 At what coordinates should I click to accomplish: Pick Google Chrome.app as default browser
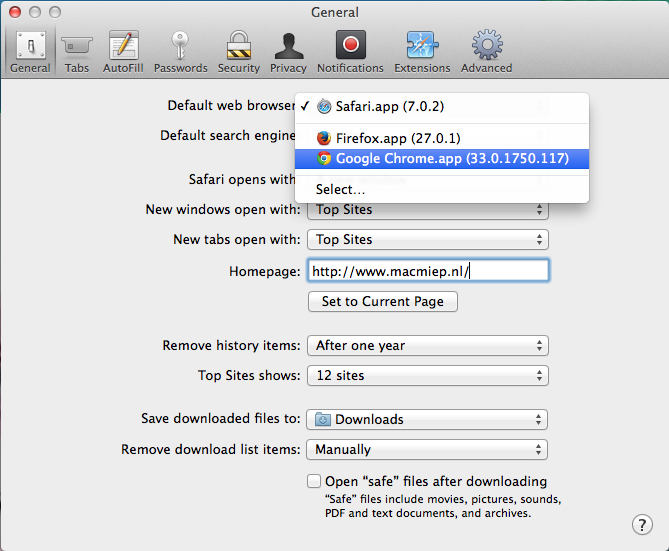pos(442,158)
